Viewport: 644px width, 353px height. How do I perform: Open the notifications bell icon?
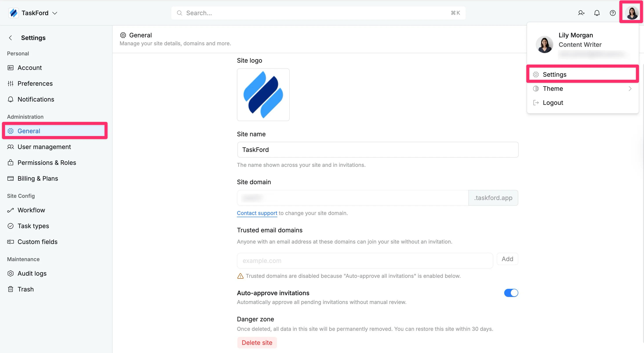pyautogui.click(x=597, y=13)
